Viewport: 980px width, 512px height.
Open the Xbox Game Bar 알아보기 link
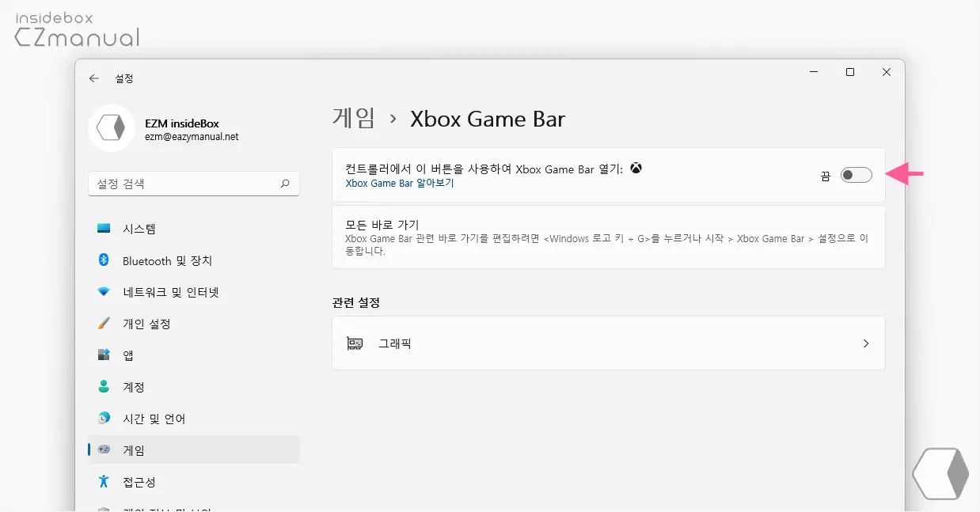400,183
